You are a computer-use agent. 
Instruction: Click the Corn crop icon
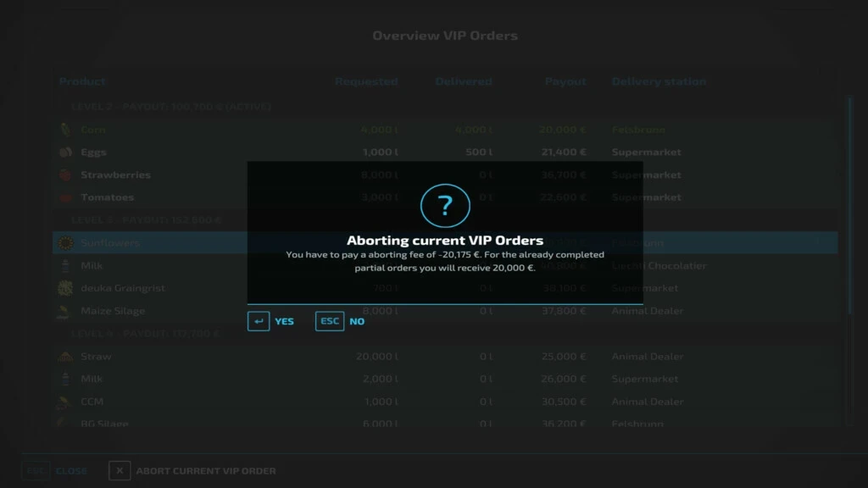67,130
